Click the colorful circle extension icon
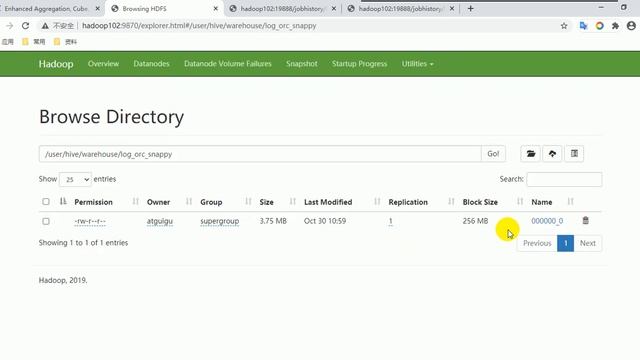Viewport: 640px width, 360px height. 600,26
